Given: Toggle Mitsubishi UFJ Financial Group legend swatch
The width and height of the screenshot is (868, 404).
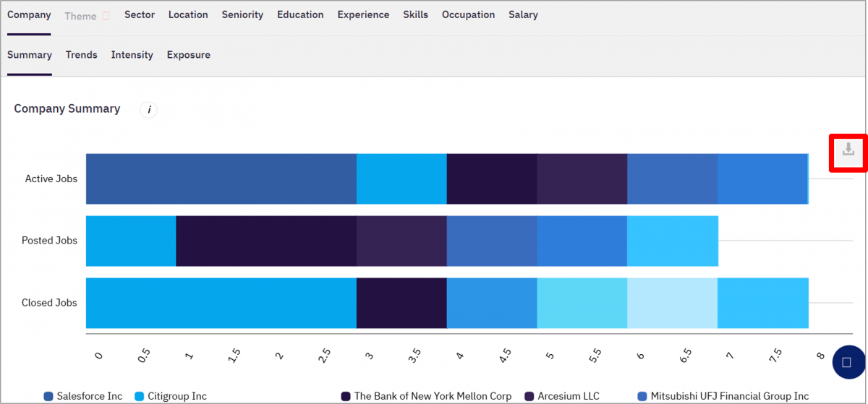Looking at the screenshot, I should (x=642, y=396).
